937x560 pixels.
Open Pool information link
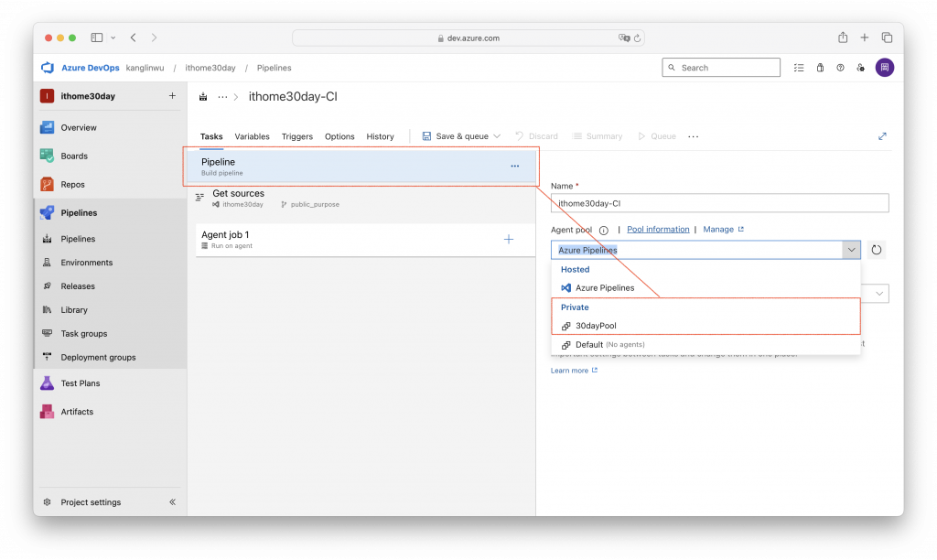coord(658,230)
